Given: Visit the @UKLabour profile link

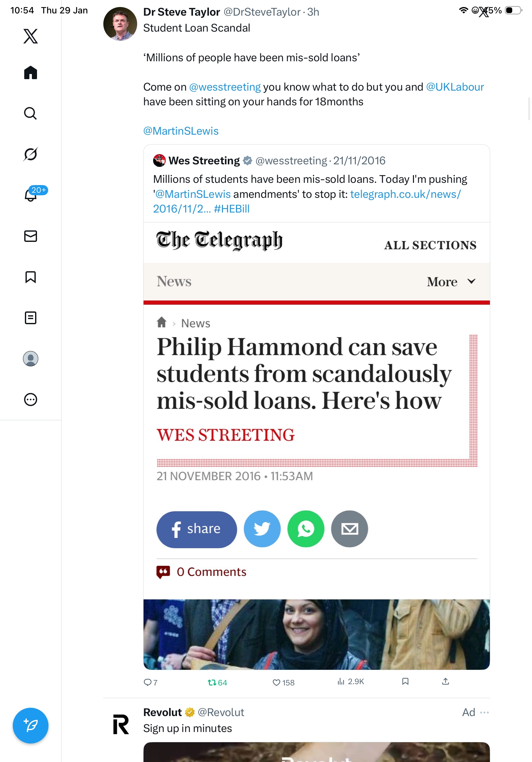Looking at the screenshot, I should coord(454,87).
